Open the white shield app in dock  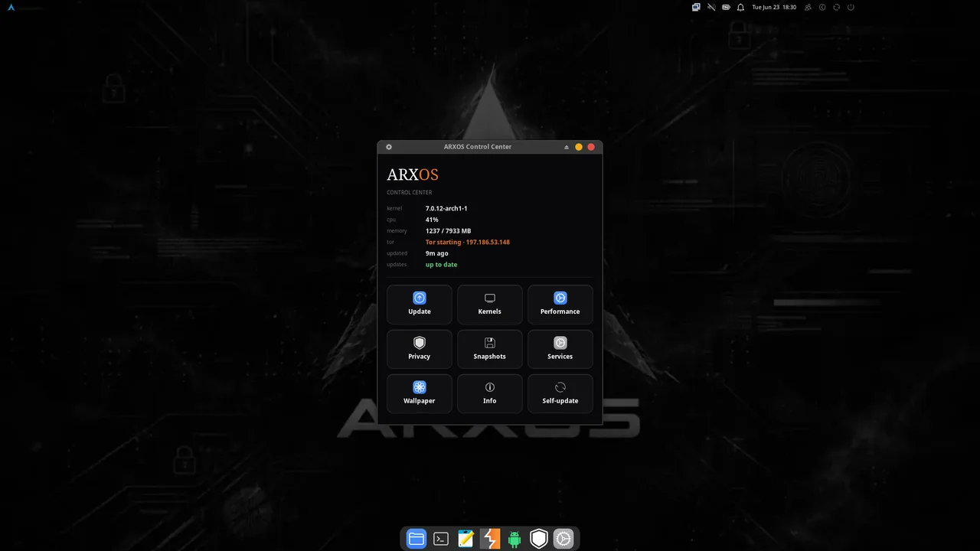pos(539,539)
